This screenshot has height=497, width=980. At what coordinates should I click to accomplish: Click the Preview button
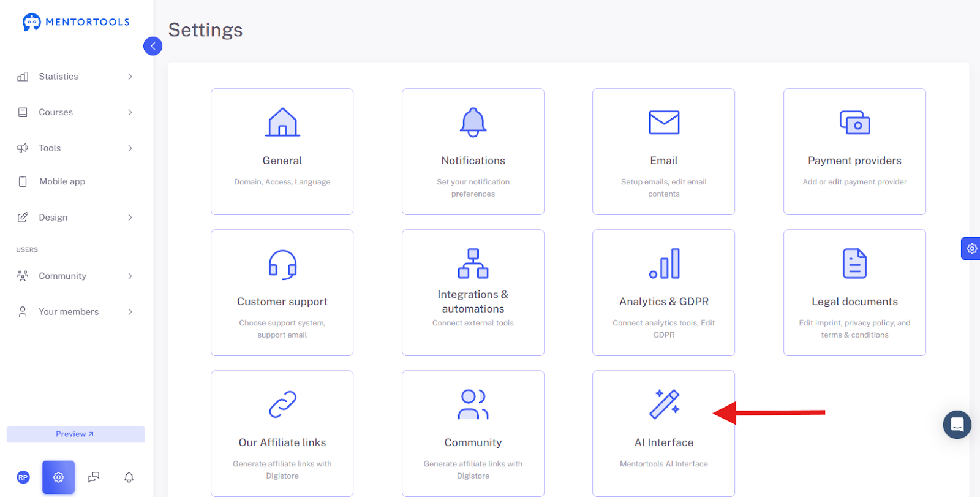pyautogui.click(x=76, y=434)
